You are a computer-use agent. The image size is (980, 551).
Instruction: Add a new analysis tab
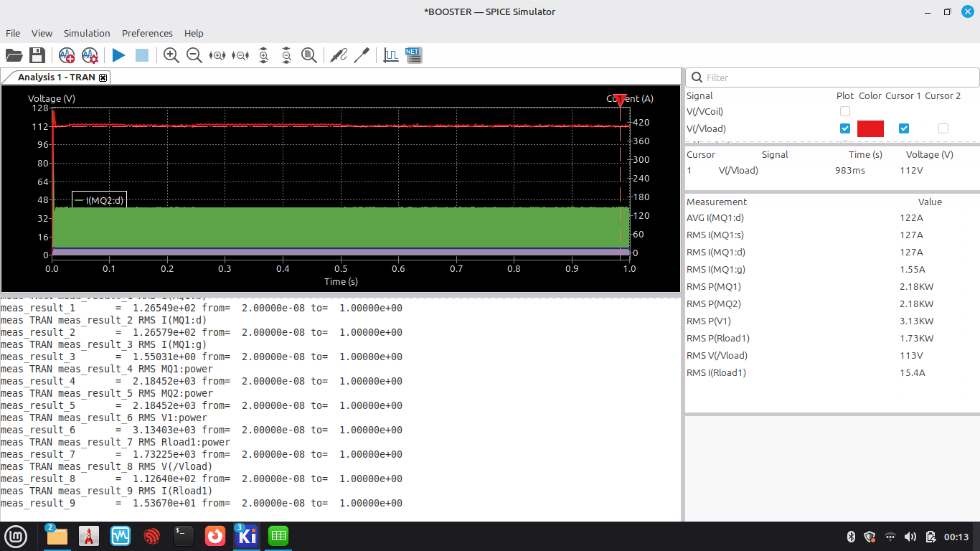(67, 55)
